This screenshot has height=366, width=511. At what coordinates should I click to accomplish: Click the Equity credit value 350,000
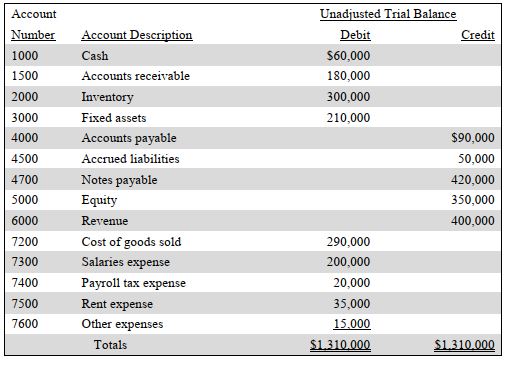pos(473,200)
